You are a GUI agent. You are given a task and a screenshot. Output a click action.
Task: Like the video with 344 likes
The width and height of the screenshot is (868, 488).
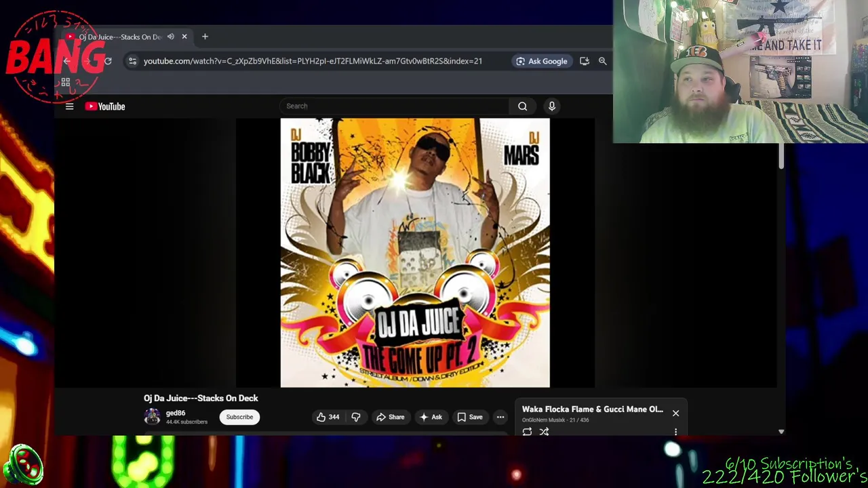[x=328, y=417]
